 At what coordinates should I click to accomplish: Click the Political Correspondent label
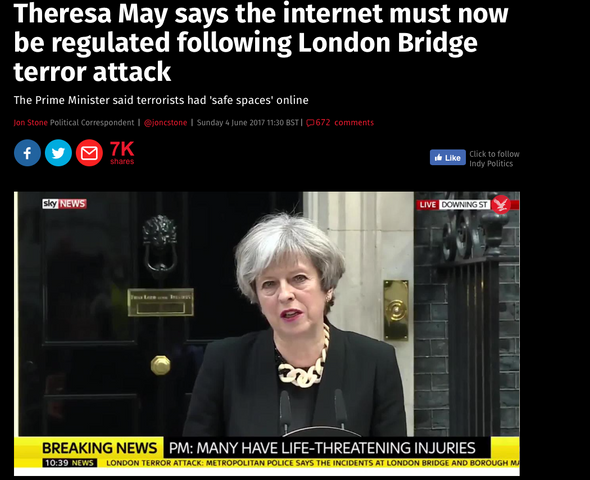92,123
